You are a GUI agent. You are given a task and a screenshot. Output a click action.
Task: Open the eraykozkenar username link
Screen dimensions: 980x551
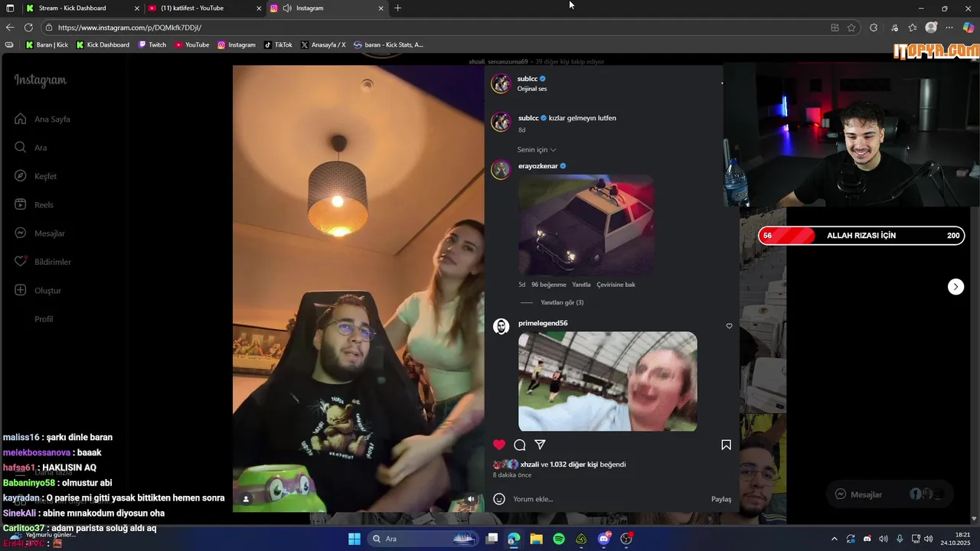(x=537, y=166)
